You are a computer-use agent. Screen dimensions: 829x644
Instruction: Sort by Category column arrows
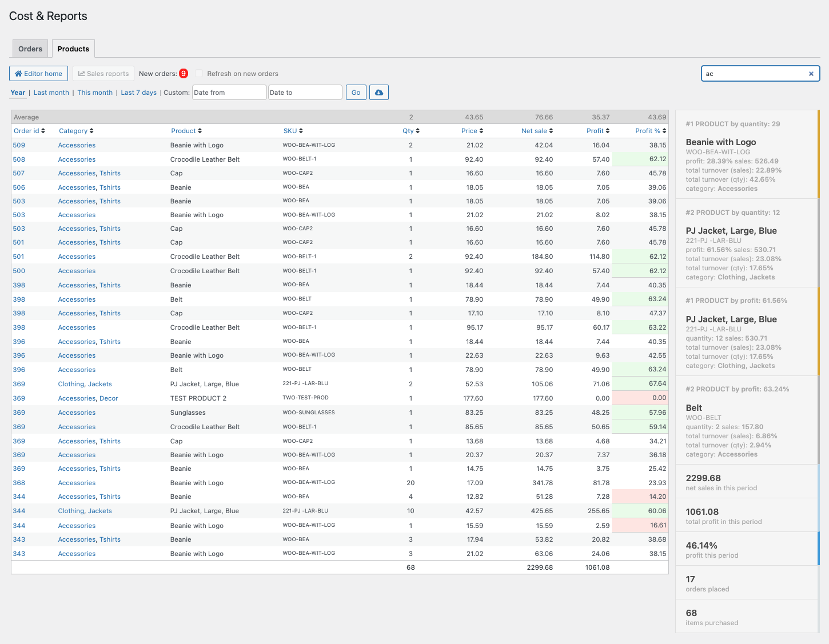pyautogui.click(x=91, y=131)
